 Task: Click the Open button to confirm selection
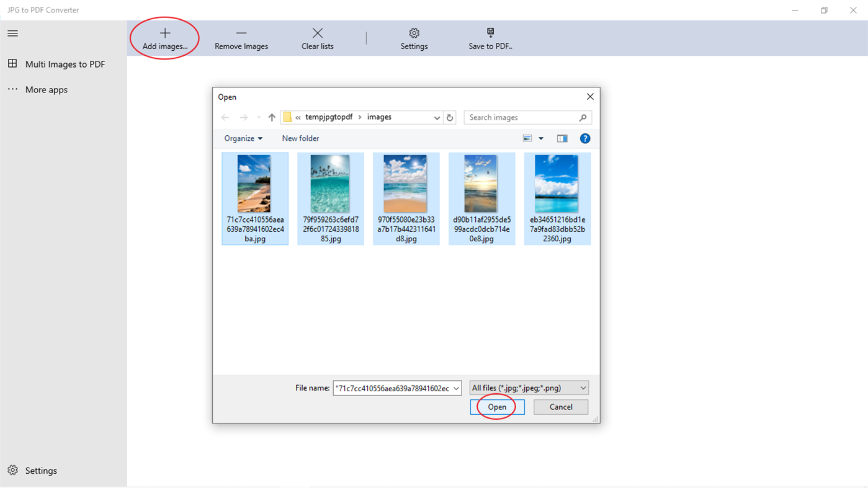(x=496, y=407)
